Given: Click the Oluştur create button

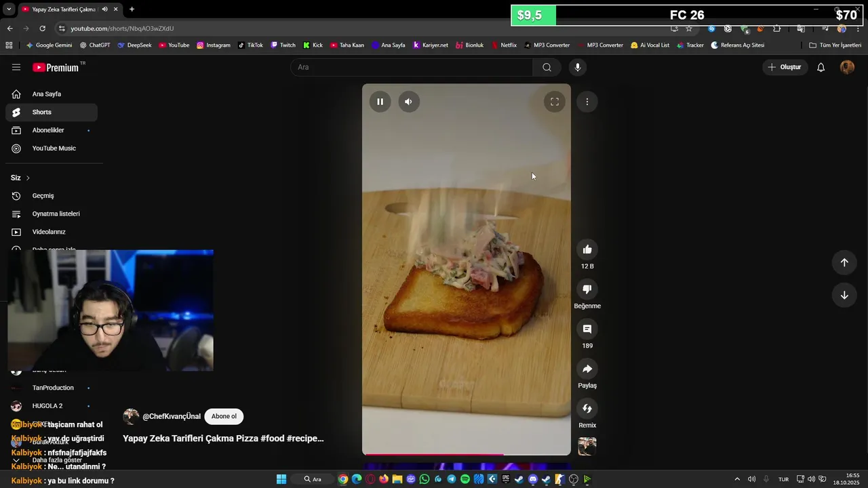Looking at the screenshot, I should click(x=784, y=67).
